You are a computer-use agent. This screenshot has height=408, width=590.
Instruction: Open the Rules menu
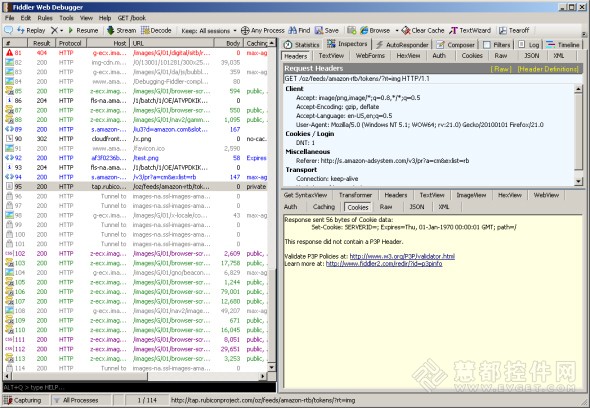[x=45, y=18]
